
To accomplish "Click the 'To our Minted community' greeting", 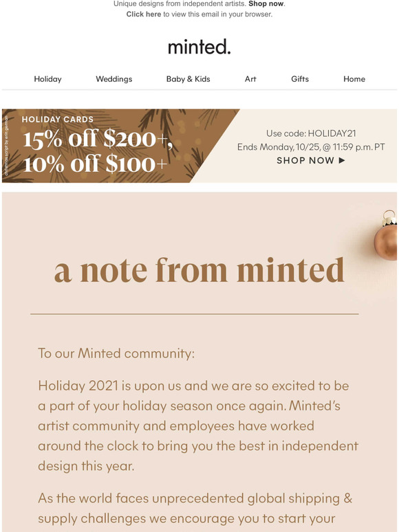I will 116,353.
